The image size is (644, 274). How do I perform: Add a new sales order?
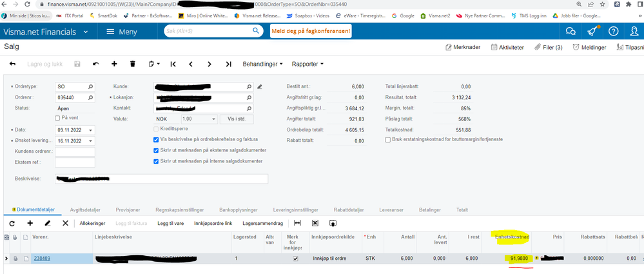(114, 64)
